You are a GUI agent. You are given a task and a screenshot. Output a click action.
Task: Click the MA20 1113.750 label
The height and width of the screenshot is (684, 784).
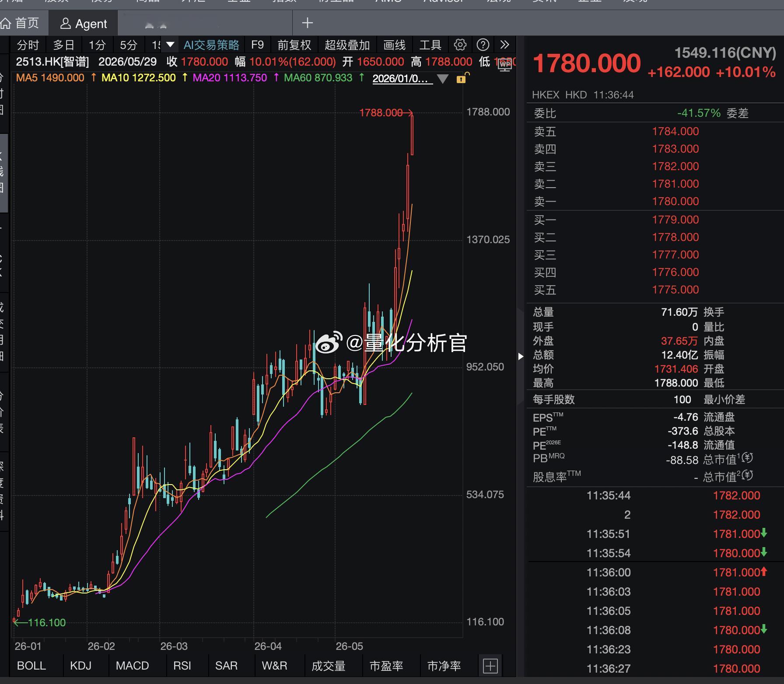point(229,78)
